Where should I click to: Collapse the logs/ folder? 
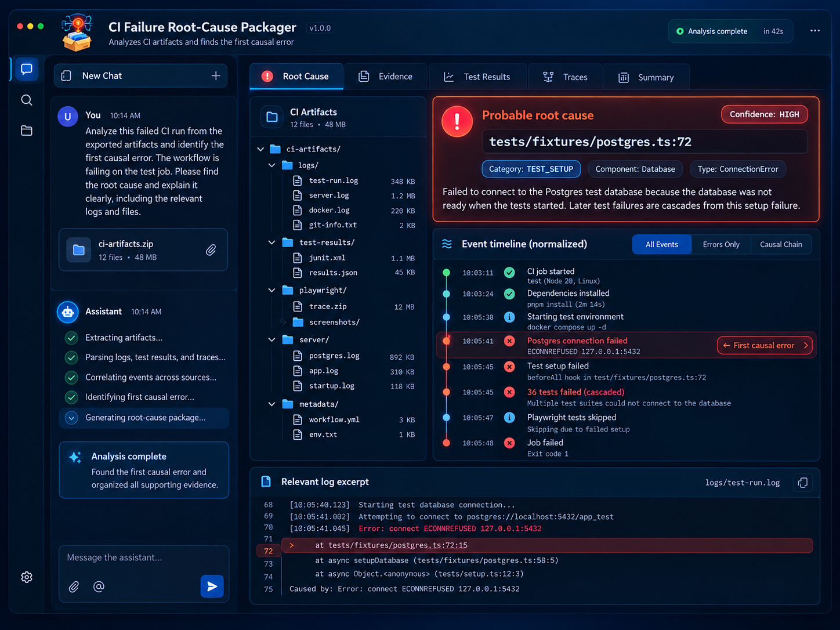tap(271, 165)
